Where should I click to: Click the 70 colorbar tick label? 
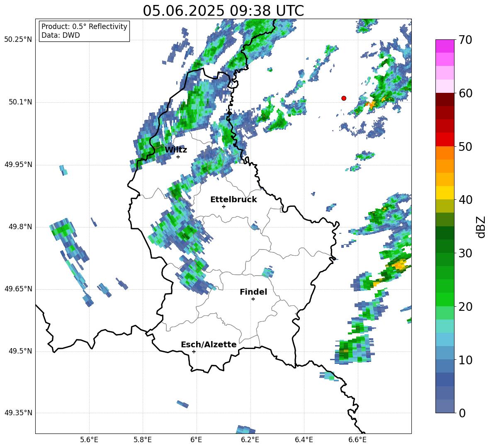[x=465, y=40]
